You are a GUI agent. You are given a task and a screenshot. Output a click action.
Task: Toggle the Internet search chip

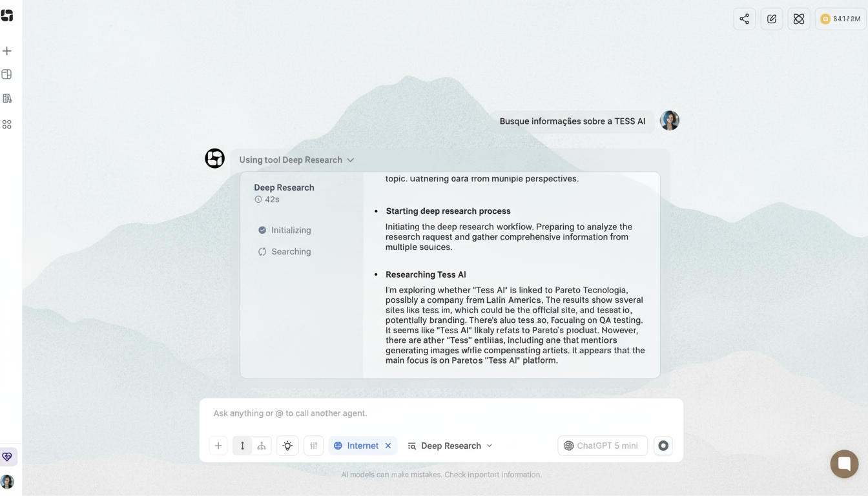pos(356,446)
